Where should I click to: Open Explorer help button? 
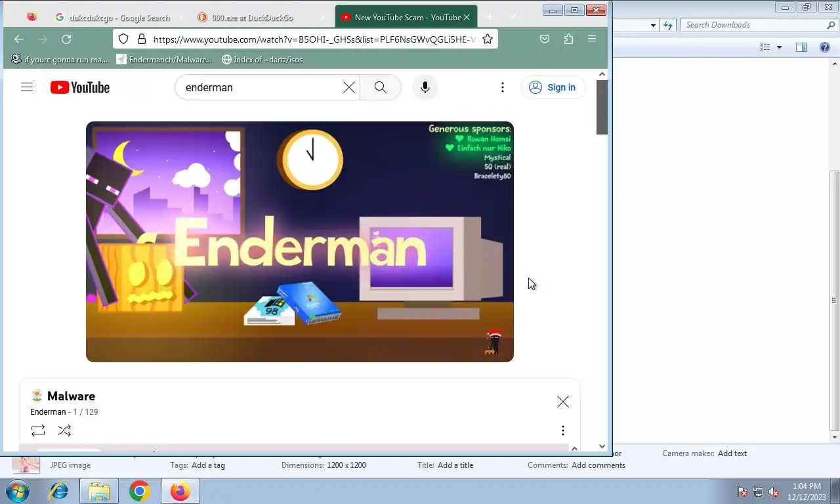[825, 47]
